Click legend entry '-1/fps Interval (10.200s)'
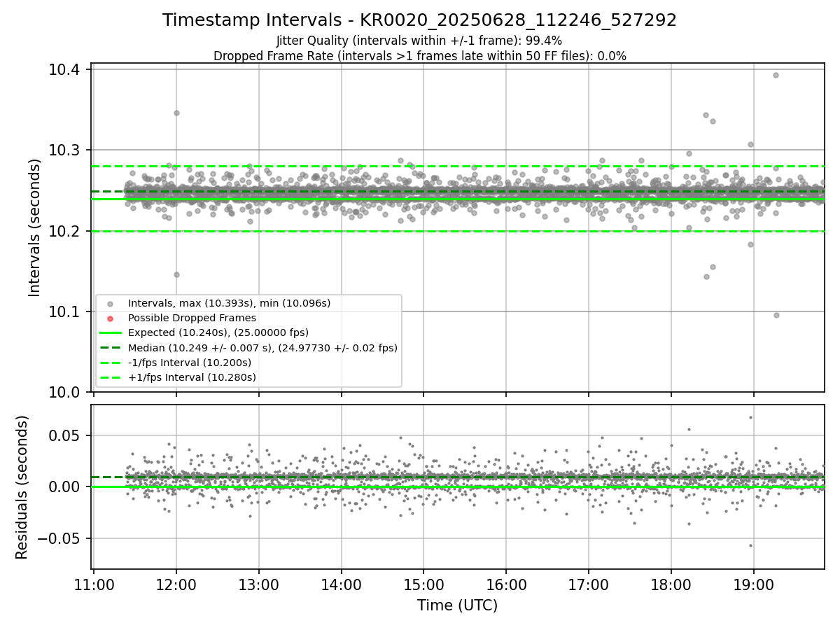Screen dimensions: 840x630 [190, 363]
